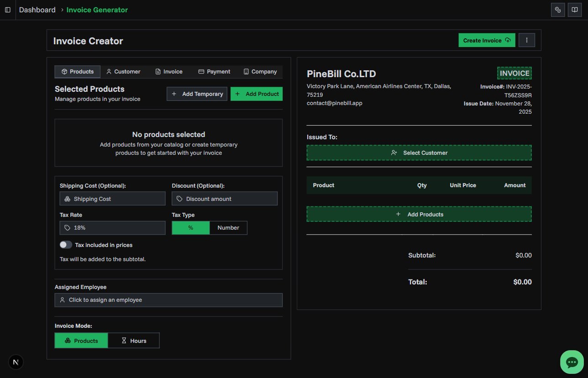
Task: Click the boxes icon in Shipping Cost field
Action: [68, 199]
